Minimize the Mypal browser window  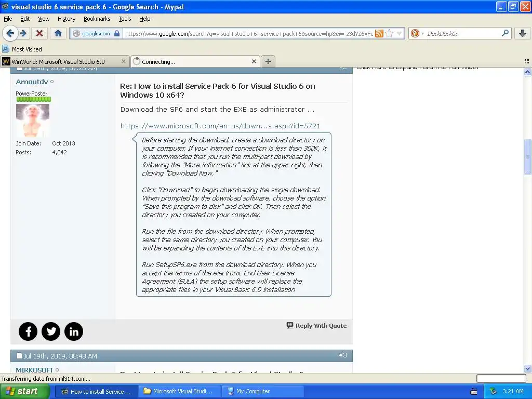tap(501, 6)
